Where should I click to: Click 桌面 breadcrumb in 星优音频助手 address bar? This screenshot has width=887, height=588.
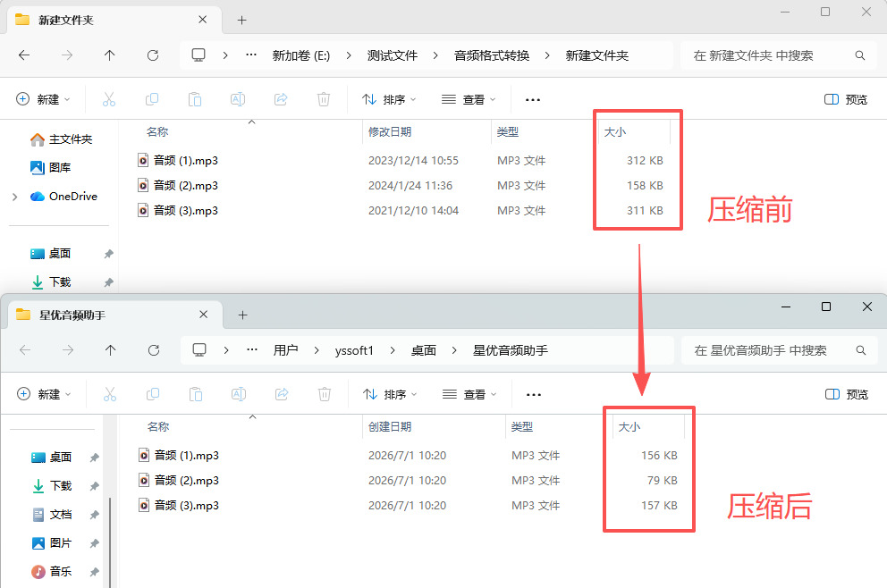(424, 350)
